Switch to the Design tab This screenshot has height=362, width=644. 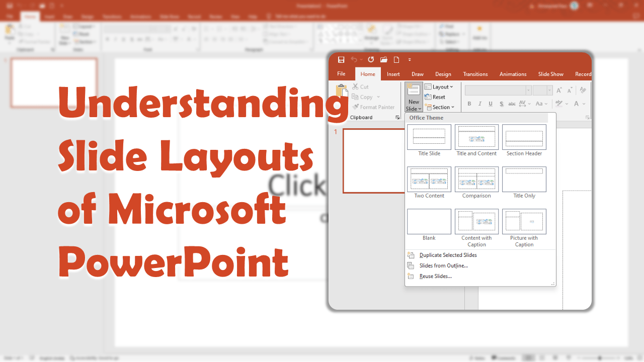pyautogui.click(x=443, y=74)
